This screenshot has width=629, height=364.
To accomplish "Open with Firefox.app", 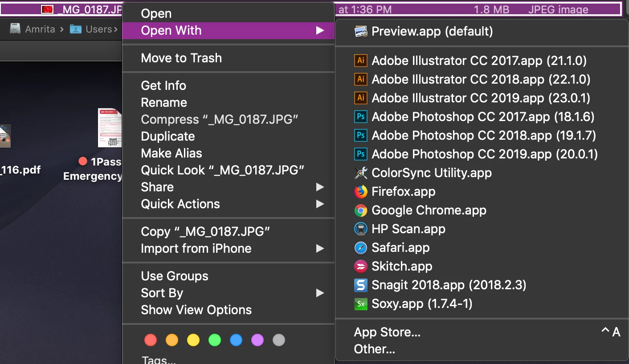I will point(482,191).
